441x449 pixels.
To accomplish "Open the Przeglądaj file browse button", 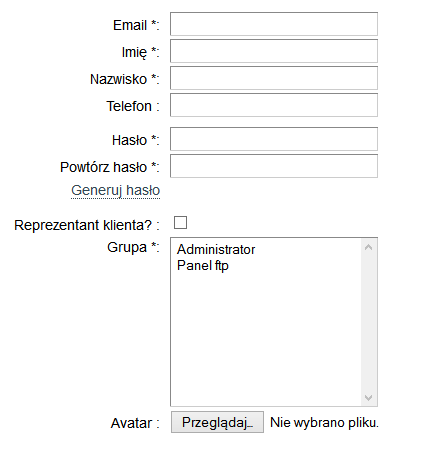I will pos(217,422).
